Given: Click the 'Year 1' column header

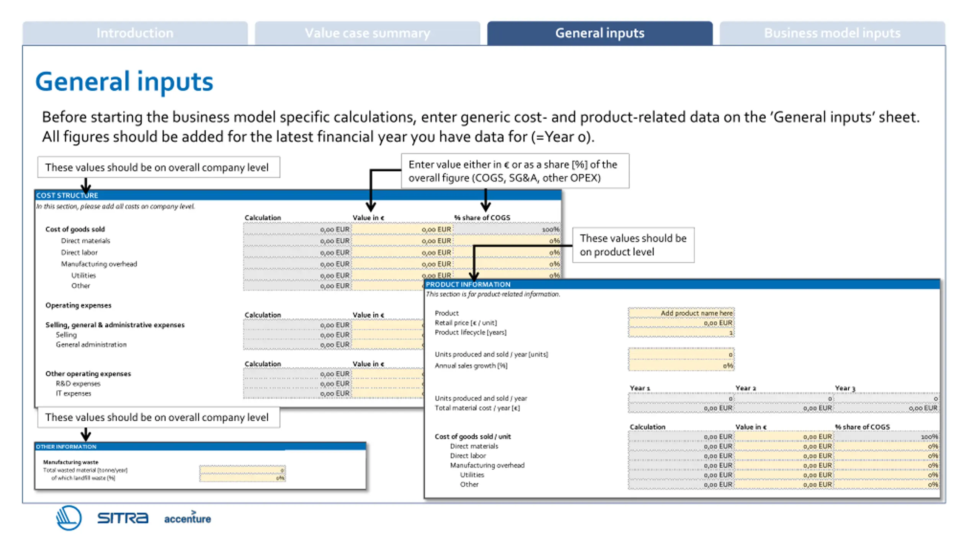Looking at the screenshot, I should coord(640,388).
